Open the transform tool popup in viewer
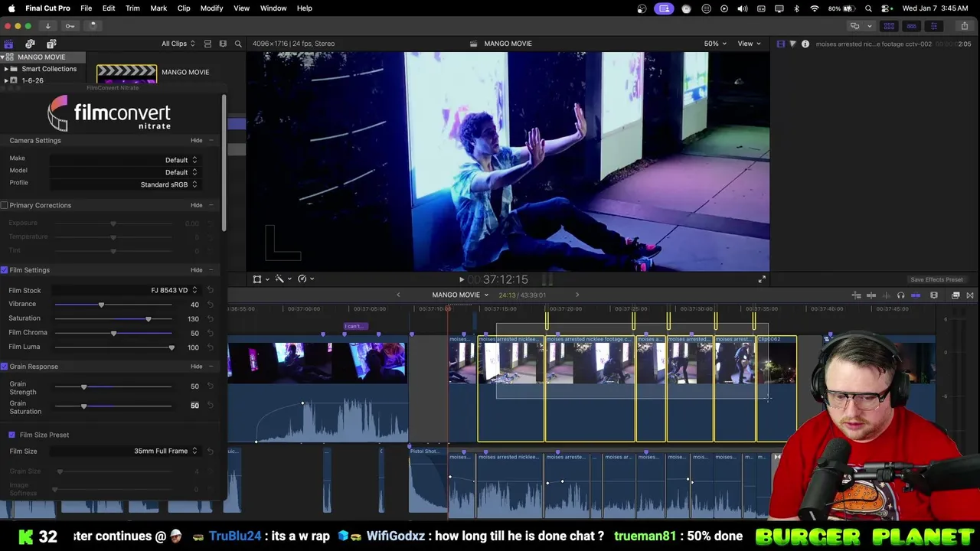This screenshot has height=551, width=980. 261,279
